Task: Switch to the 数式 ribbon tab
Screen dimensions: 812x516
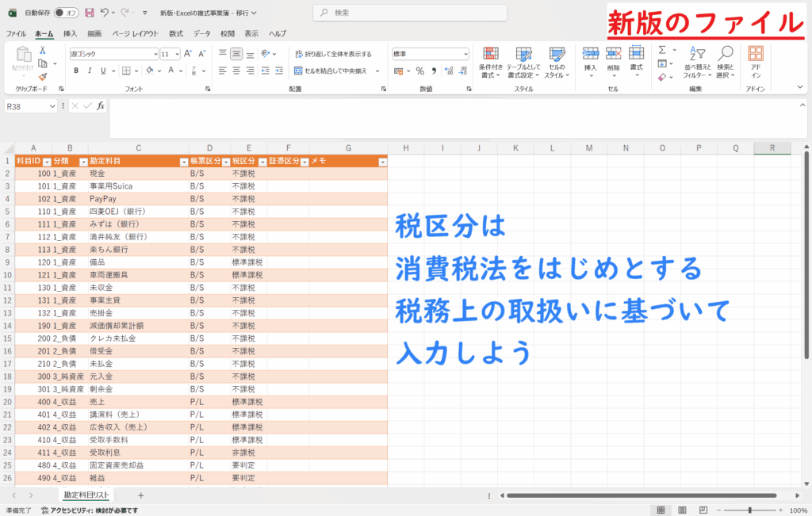Action: (x=176, y=33)
